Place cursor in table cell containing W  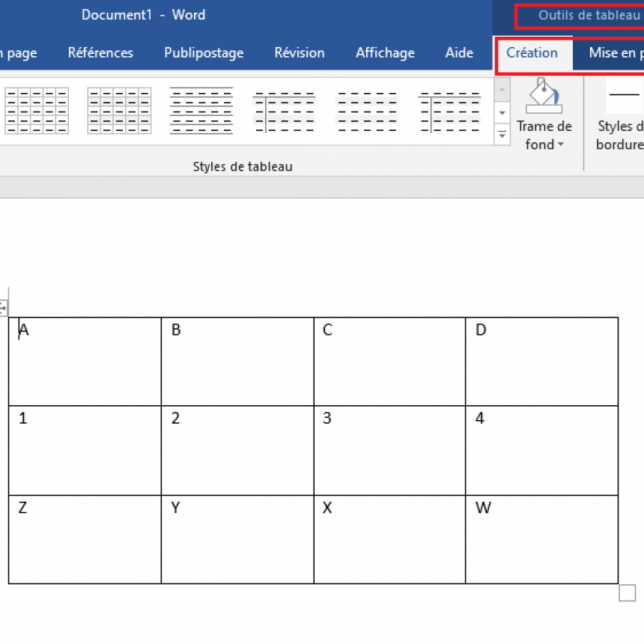(x=541, y=538)
